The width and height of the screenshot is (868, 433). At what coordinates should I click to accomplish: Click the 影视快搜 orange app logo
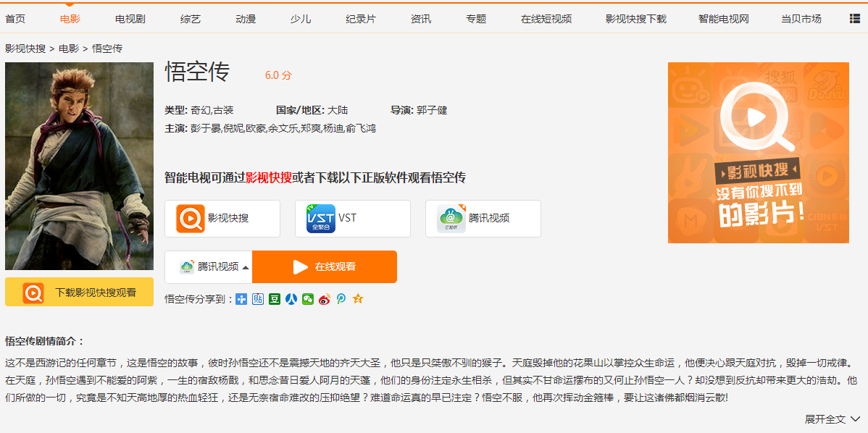pos(191,219)
